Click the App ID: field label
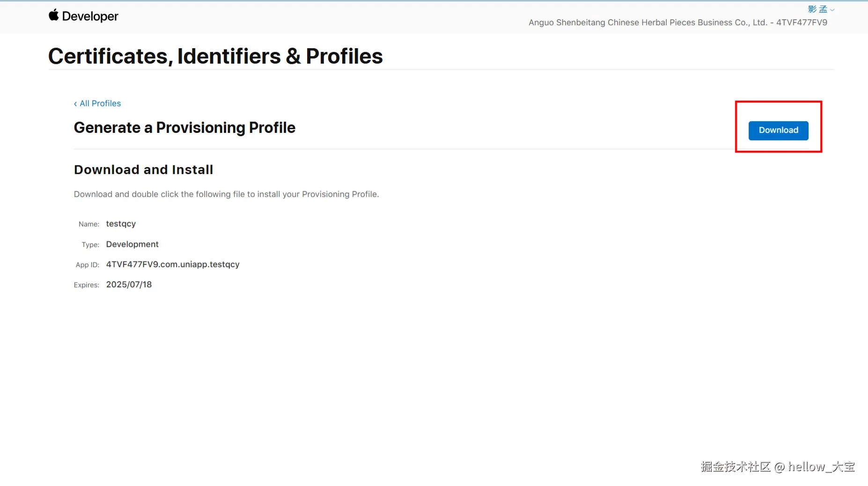 click(x=88, y=265)
